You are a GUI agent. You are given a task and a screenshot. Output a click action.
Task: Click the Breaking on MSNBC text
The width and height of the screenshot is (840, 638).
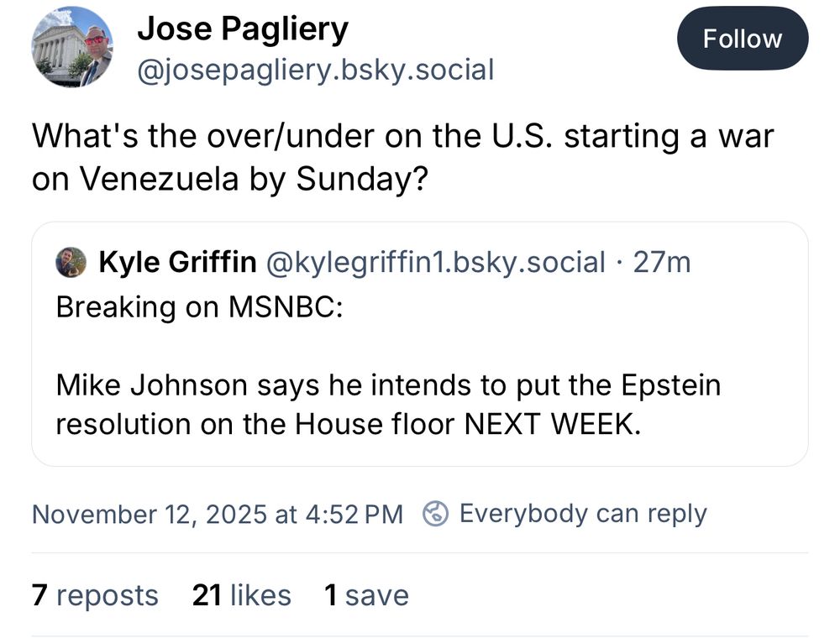click(173, 307)
